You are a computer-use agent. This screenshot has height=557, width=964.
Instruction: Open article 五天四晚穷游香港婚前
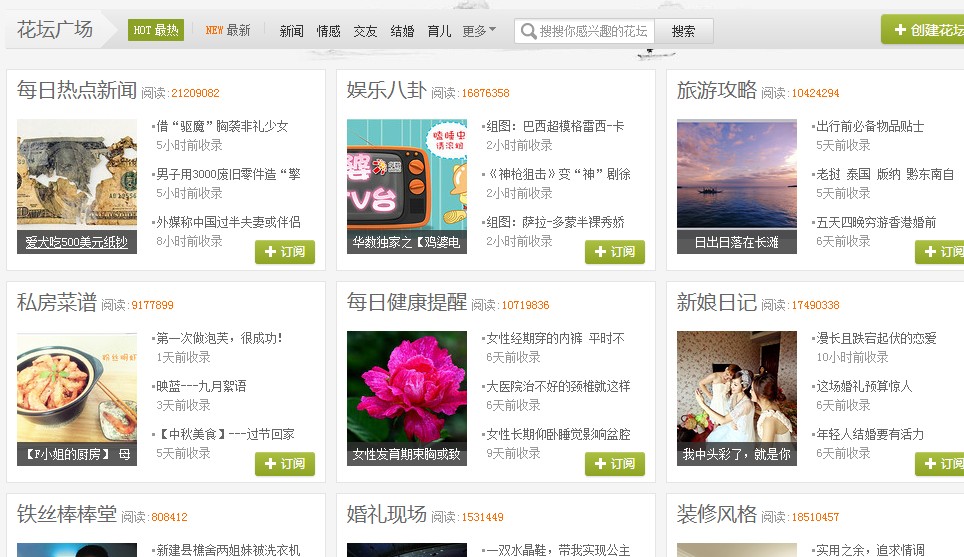[x=876, y=222]
